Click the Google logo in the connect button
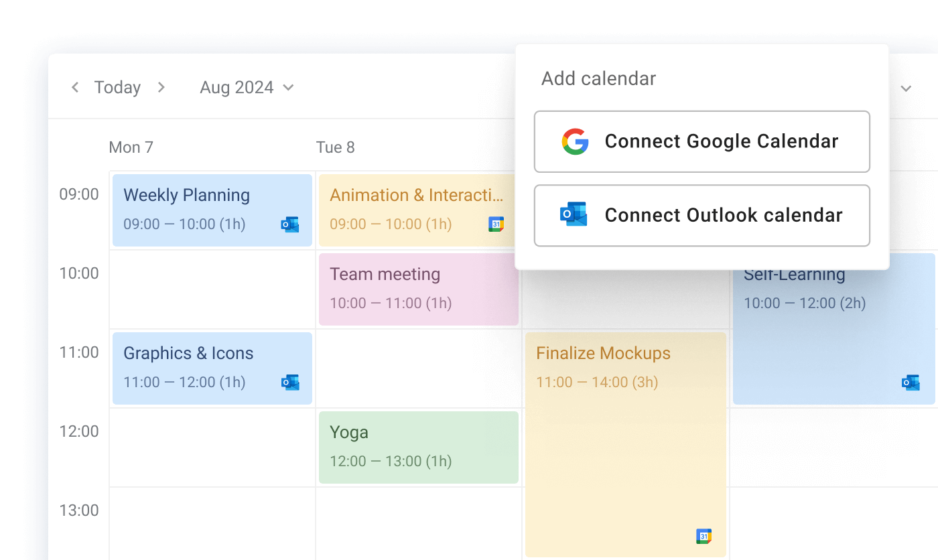938x560 pixels. tap(574, 141)
